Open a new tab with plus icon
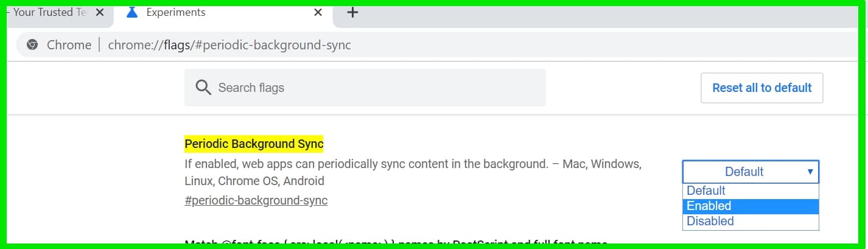 tap(352, 12)
